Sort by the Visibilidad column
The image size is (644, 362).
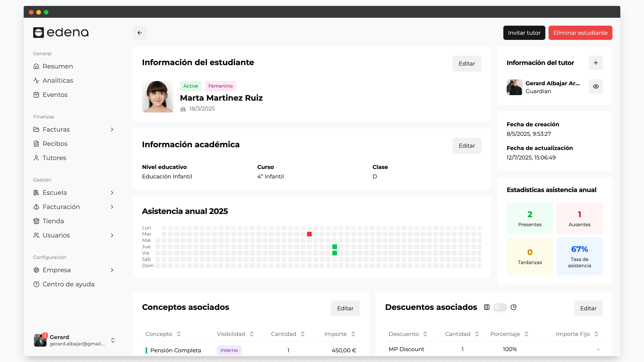click(x=235, y=334)
